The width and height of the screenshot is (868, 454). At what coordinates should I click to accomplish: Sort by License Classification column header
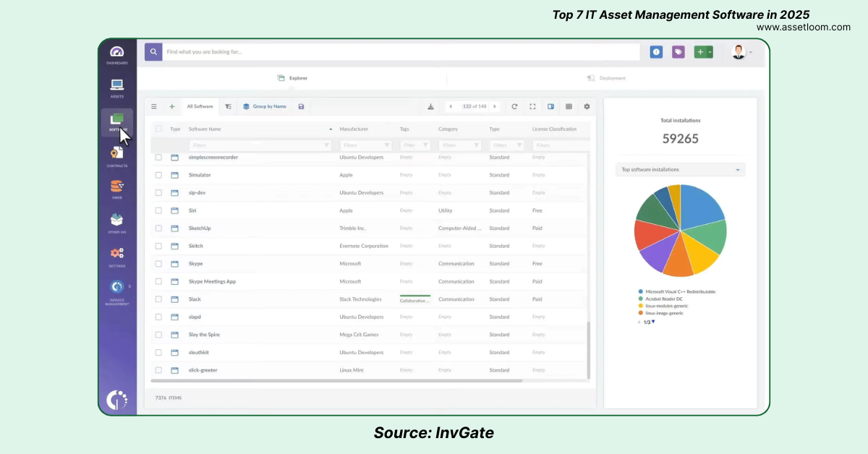[554, 129]
